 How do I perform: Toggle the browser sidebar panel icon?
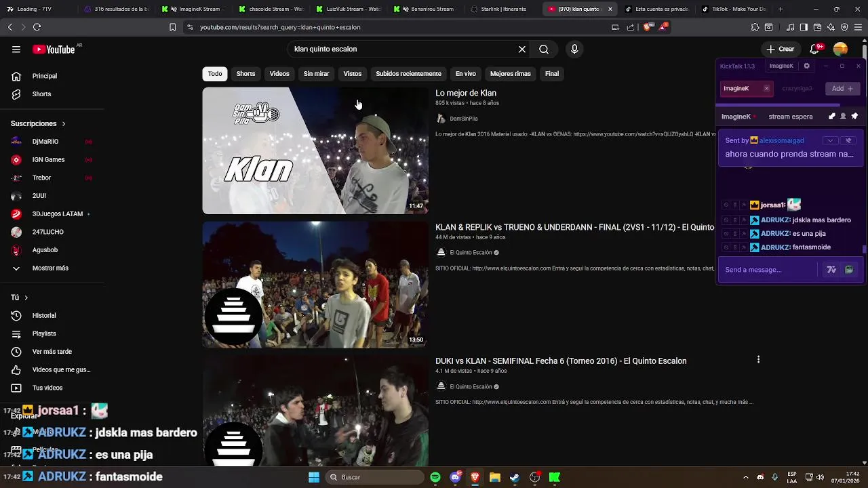[x=804, y=27]
